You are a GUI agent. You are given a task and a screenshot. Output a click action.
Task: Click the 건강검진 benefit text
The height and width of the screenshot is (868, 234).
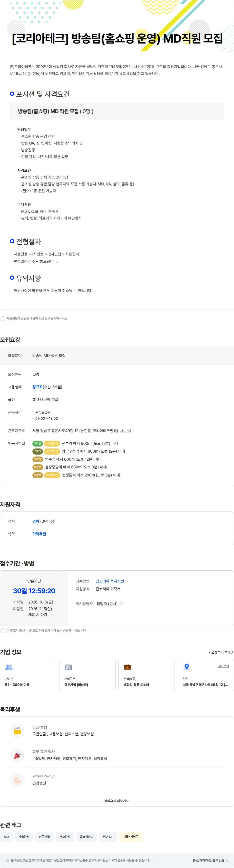click(39, 783)
